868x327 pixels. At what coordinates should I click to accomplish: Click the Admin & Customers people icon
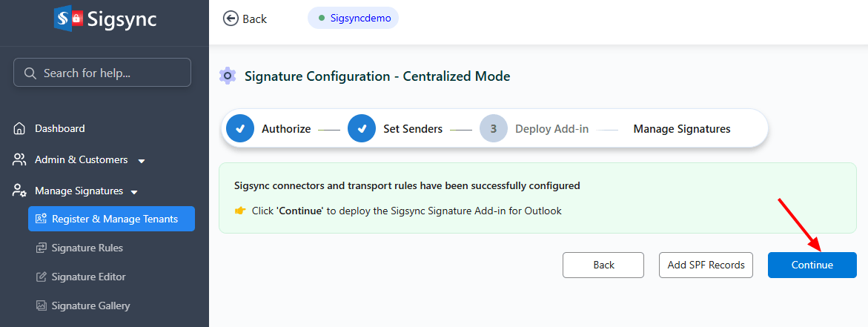(x=20, y=160)
